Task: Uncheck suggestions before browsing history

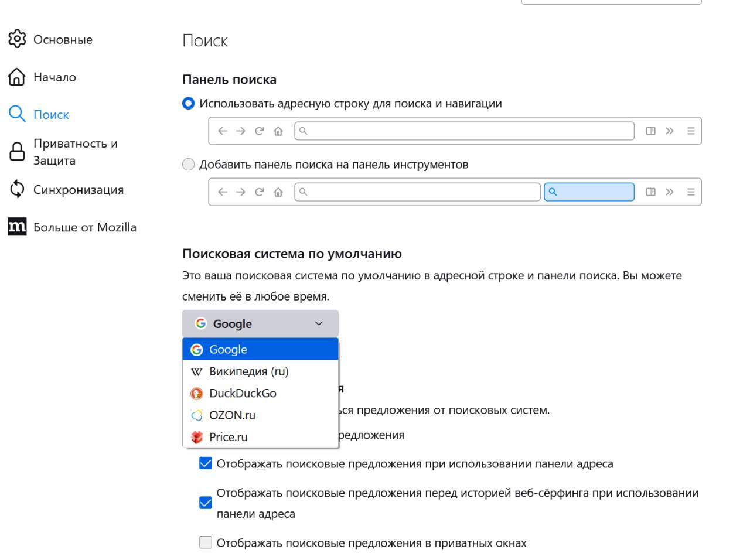Action: click(205, 502)
